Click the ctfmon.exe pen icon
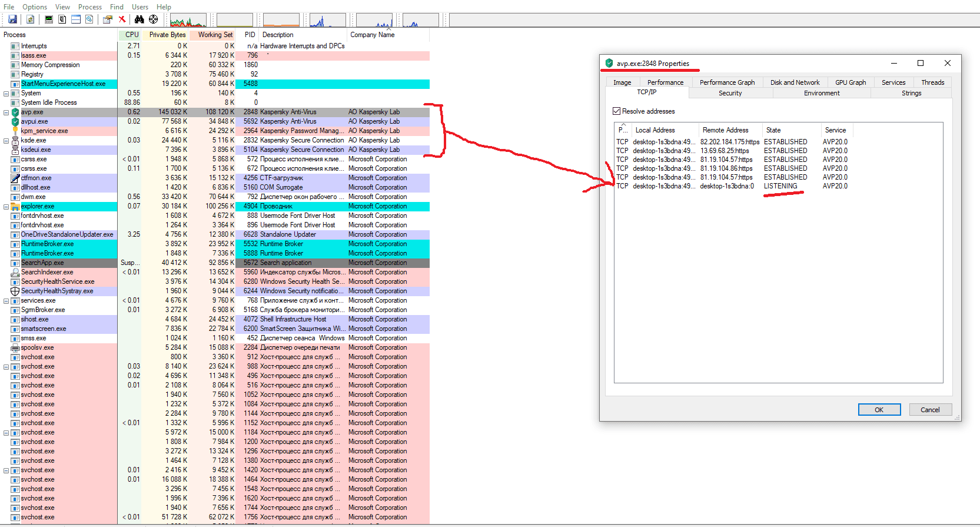The width and height of the screenshot is (980, 527). click(15, 178)
